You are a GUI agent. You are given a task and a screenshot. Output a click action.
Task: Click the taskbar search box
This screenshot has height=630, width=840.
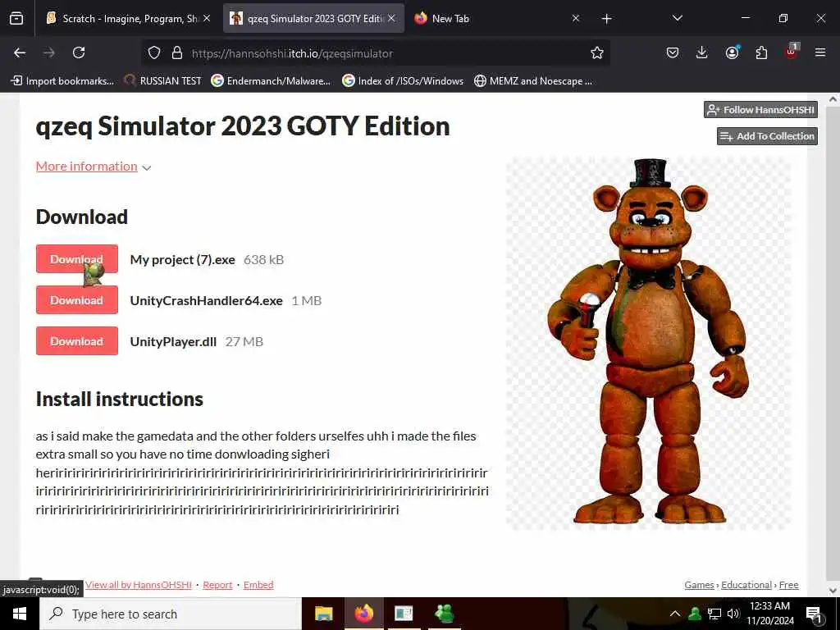pyautogui.click(x=171, y=614)
